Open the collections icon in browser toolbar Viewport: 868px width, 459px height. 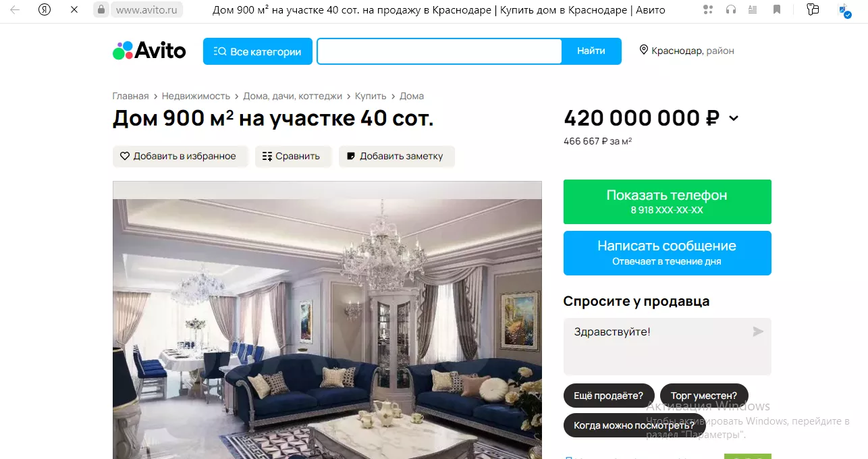tap(813, 9)
